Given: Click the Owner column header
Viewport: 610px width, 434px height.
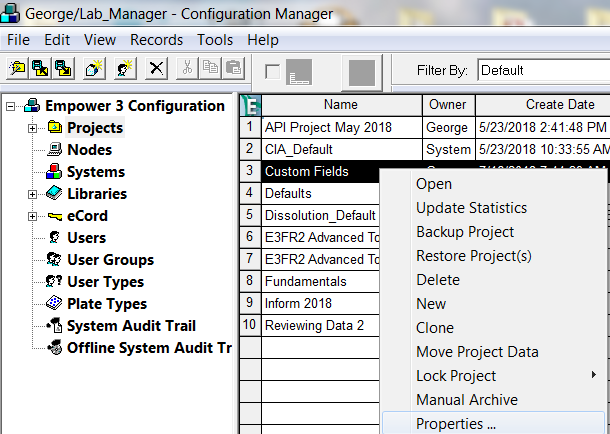Looking at the screenshot, I should click(x=449, y=105).
